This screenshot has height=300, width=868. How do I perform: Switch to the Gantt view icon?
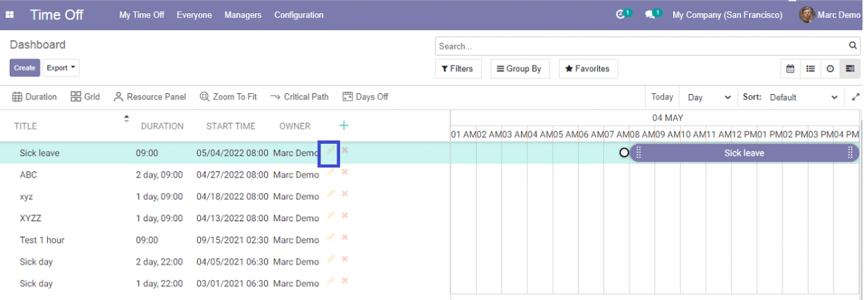click(850, 68)
